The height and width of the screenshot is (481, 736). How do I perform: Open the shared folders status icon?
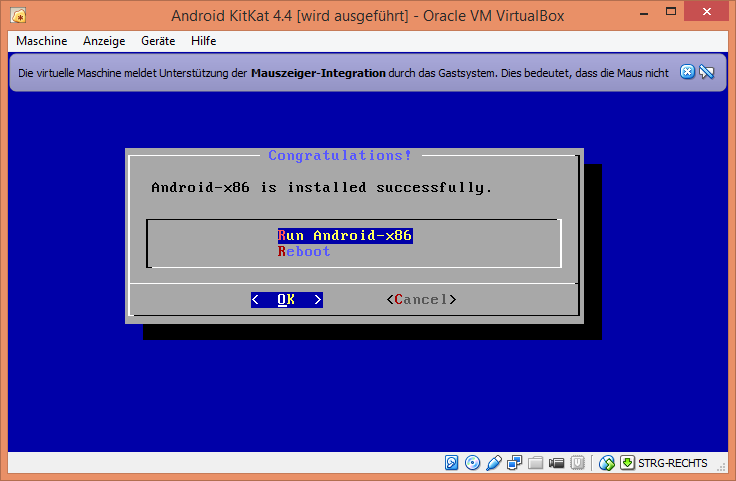(535, 463)
